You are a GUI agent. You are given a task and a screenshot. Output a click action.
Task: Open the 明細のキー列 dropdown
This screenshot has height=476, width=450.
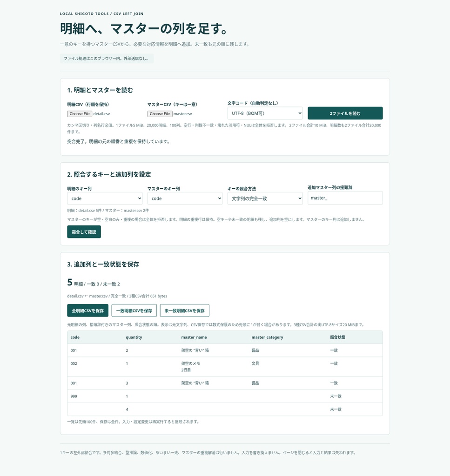point(105,198)
